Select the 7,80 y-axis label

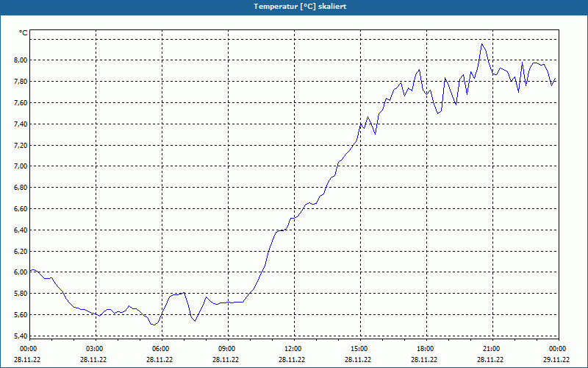21,82
